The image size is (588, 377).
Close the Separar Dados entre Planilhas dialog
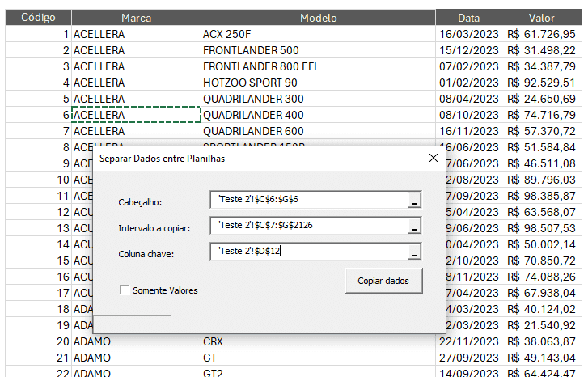click(x=433, y=159)
